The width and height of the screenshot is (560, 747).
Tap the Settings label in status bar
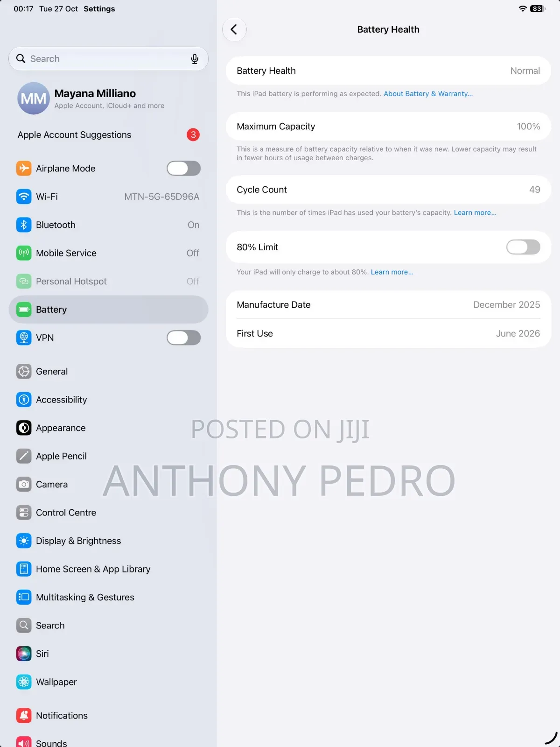click(99, 9)
